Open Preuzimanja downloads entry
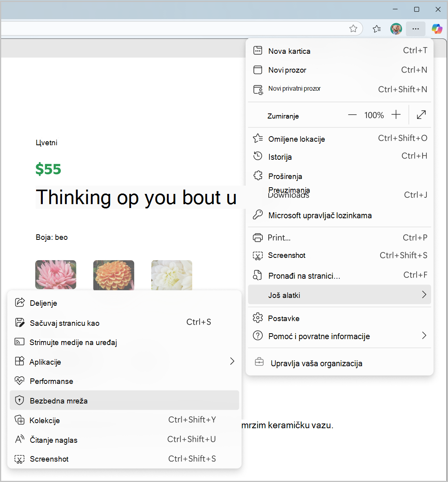Image resolution: width=448 pixels, height=482 pixels. pos(340,194)
